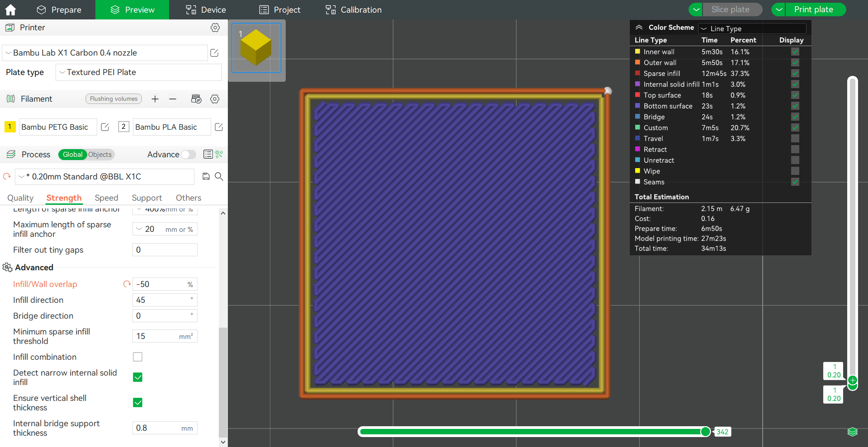This screenshot has height=447, width=868.
Task: Remove a filament with minus icon
Action: [173, 99]
